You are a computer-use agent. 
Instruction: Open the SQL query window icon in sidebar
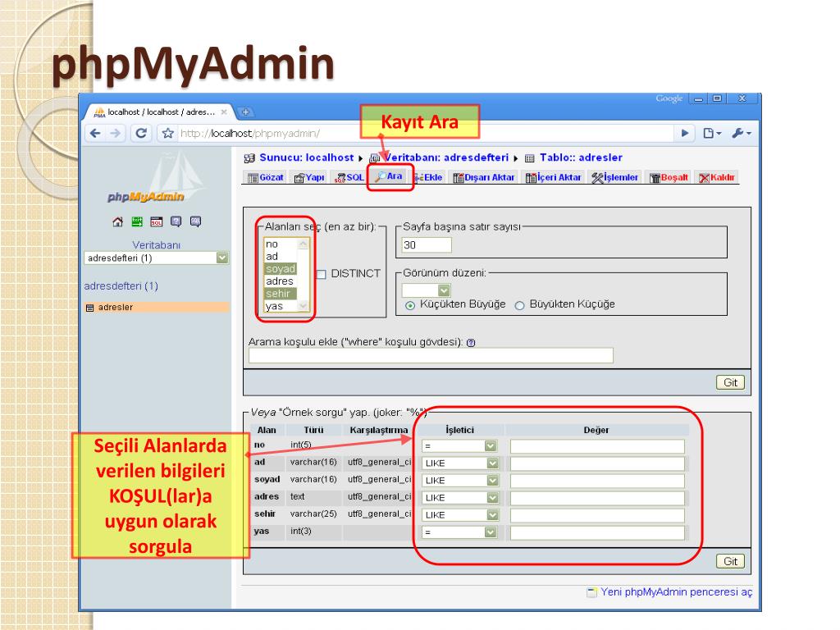pyautogui.click(x=157, y=221)
